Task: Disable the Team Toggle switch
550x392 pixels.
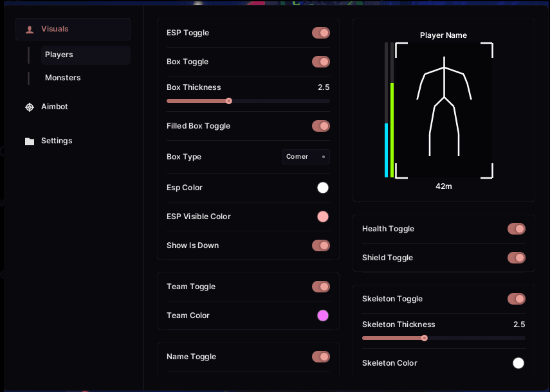Action: [320, 287]
